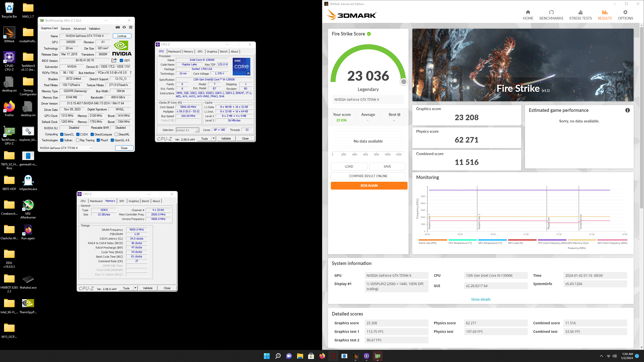
Task: Click the BIOS export share icon
Action: click(x=114, y=60)
